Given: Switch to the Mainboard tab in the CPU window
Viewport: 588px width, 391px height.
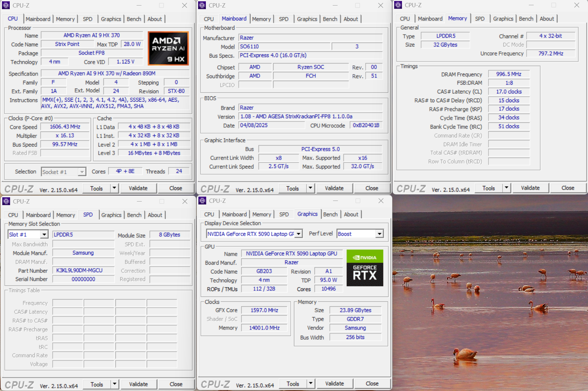Looking at the screenshot, I should coord(38,19).
